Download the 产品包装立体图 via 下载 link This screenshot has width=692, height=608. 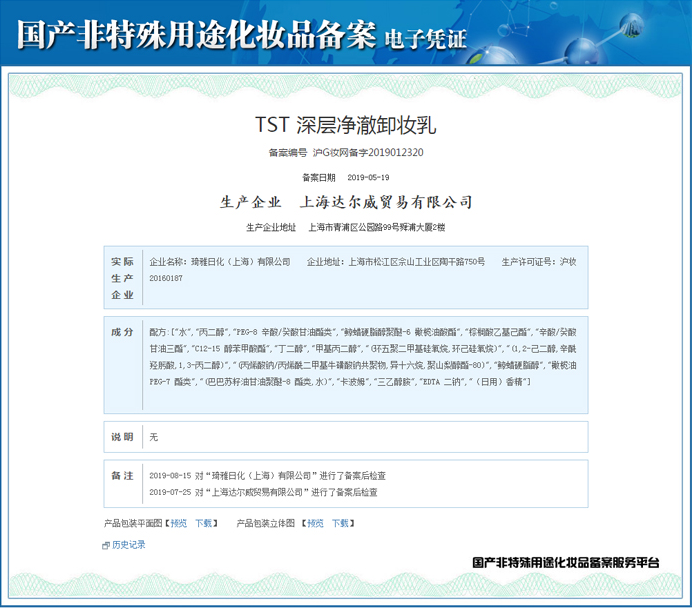(x=340, y=523)
